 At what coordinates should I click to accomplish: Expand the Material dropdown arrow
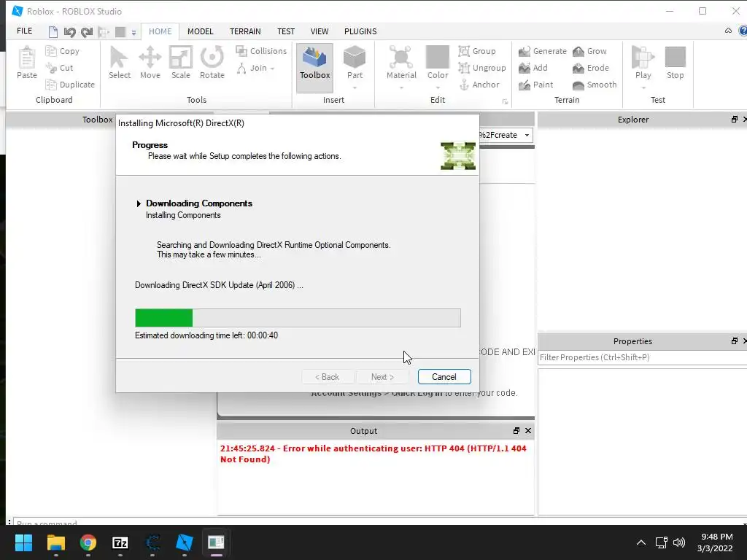pyautogui.click(x=401, y=87)
